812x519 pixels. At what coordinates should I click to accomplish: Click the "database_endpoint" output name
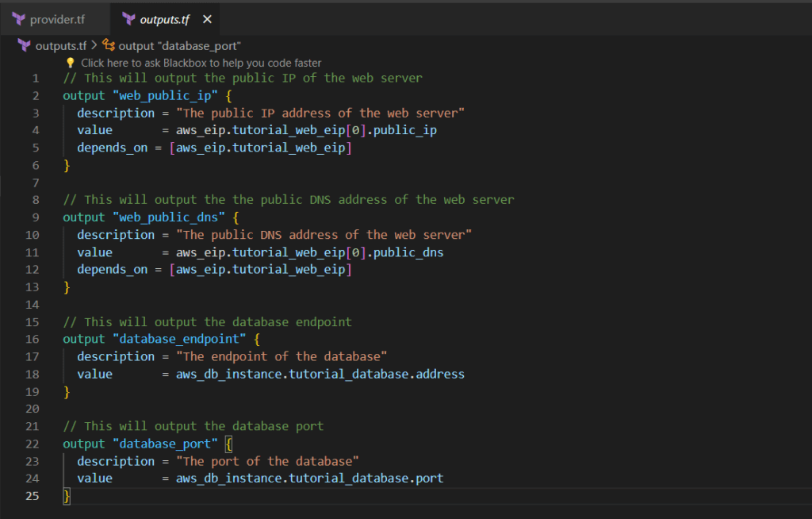coord(178,340)
